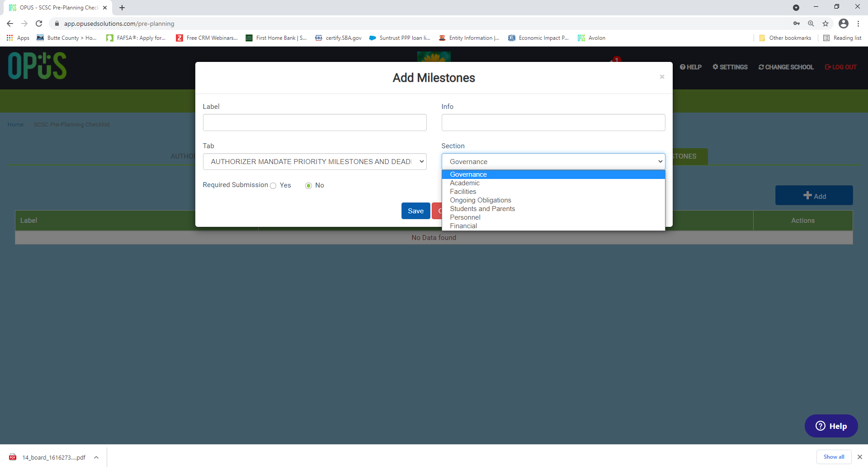868x470 pixels.
Task: Open the Apps grid in bookmarks bar
Action: pyautogui.click(x=18, y=38)
